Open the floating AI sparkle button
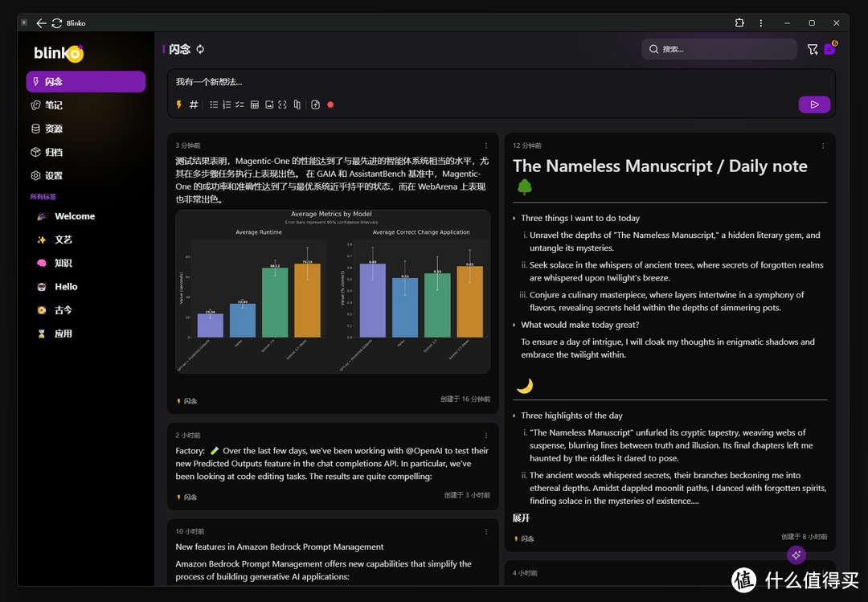The height and width of the screenshot is (602, 868). coord(796,555)
